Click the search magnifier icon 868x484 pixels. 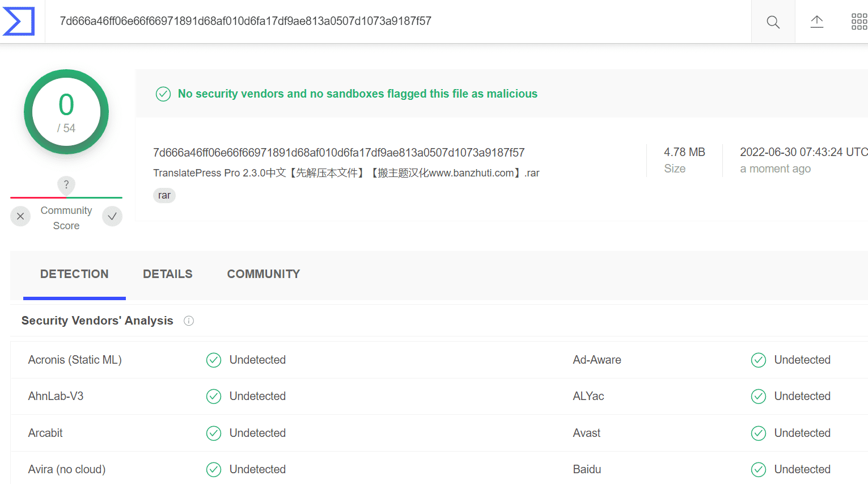coord(773,22)
